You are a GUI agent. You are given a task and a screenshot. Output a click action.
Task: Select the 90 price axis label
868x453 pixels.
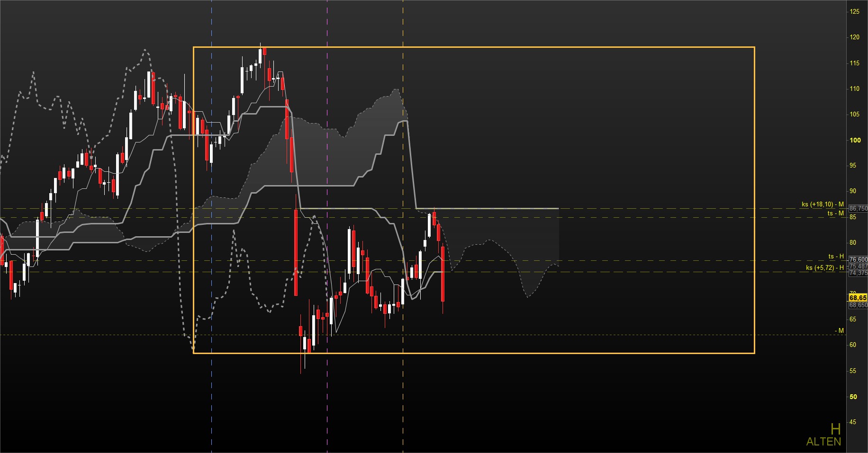pos(853,191)
